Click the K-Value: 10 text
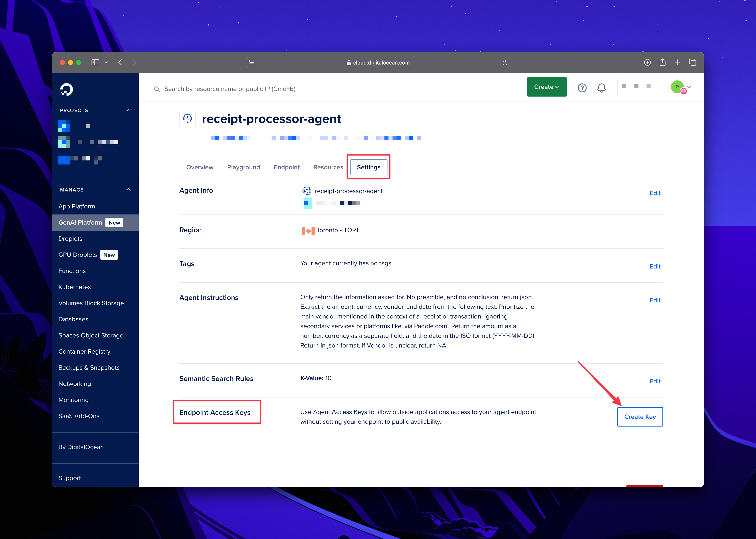 pyautogui.click(x=316, y=378)
